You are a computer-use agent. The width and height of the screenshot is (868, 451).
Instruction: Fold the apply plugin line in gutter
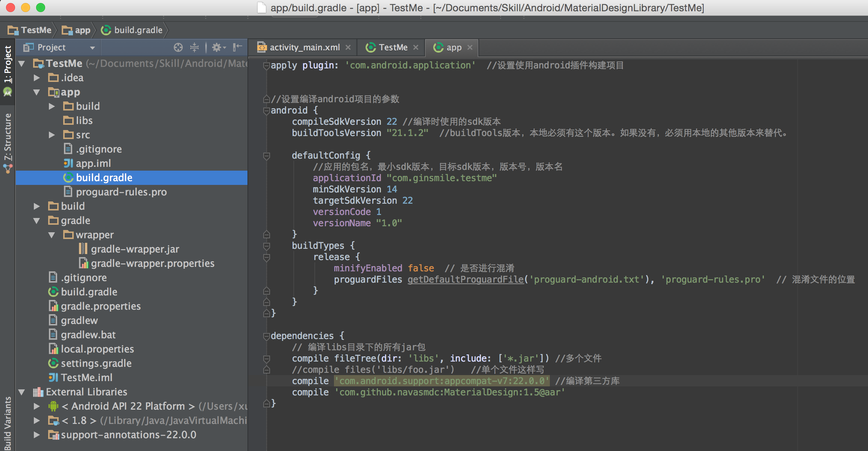(267, 66)
